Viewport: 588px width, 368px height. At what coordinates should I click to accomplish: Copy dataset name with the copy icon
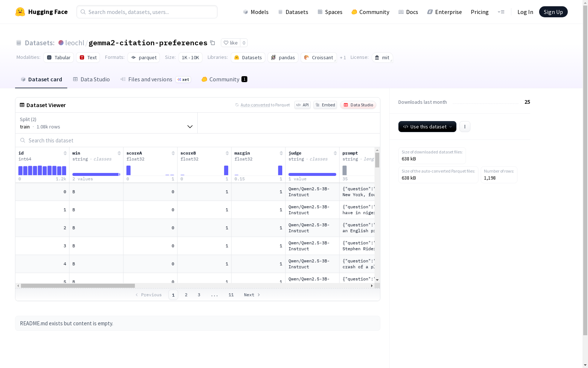[212, 43]
